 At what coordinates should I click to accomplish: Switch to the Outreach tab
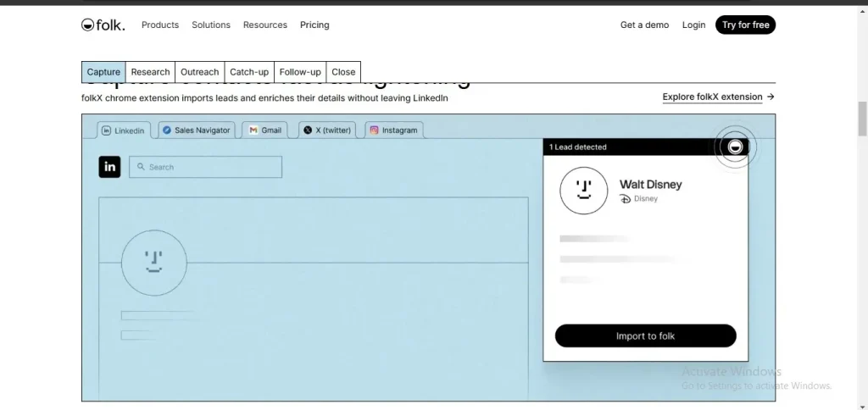[x=200, y=72]
